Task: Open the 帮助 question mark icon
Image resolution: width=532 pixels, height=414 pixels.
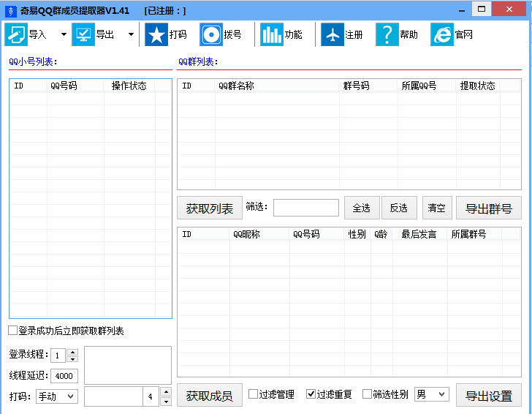Action: 387,34
